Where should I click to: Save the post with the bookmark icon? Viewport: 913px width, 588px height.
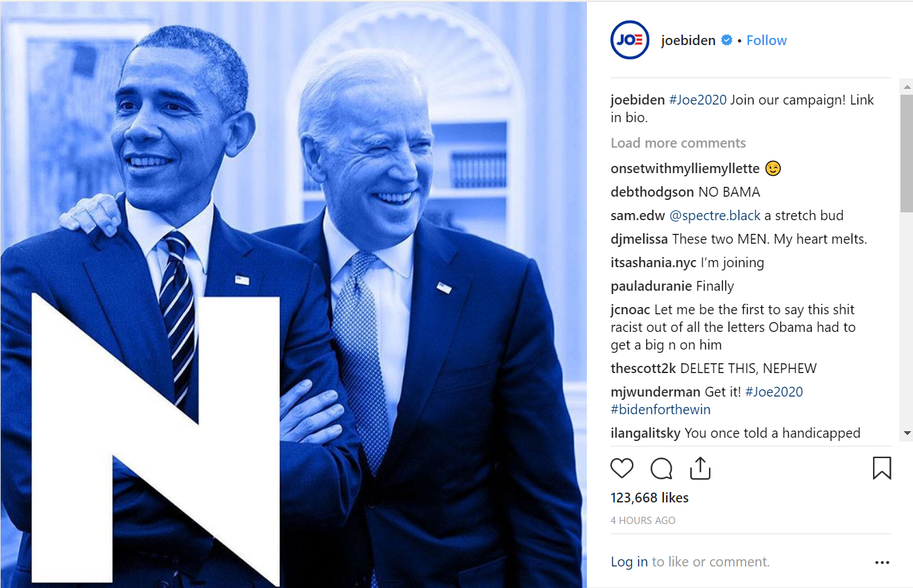pos(882,468)
